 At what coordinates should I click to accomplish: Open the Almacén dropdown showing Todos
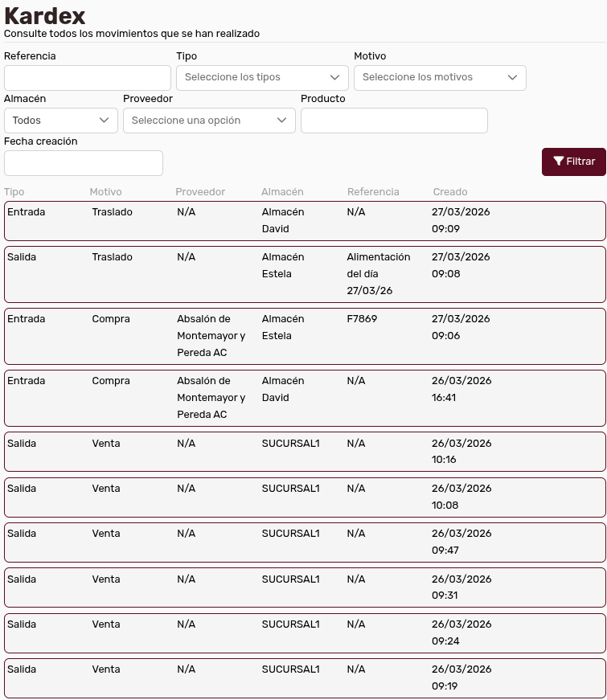[x=60, y=121]
